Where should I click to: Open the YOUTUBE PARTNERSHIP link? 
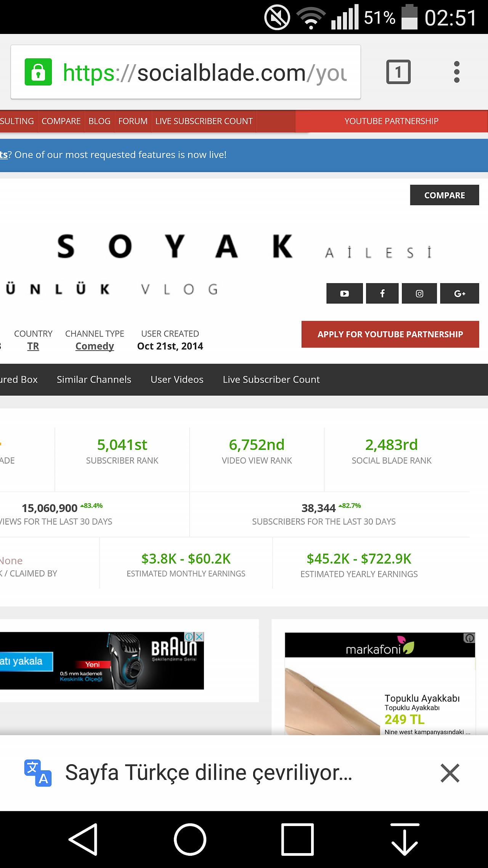[x=392, y=121]
